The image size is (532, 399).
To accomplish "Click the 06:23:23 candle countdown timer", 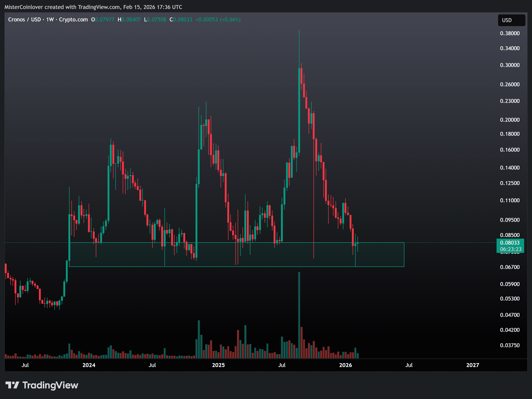I will [511, 249].
